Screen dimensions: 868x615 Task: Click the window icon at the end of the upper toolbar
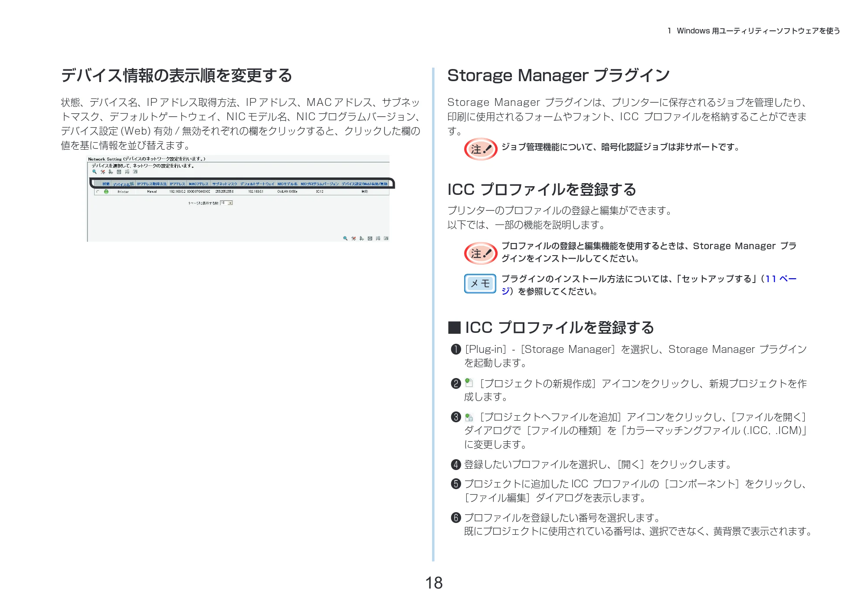135,172
